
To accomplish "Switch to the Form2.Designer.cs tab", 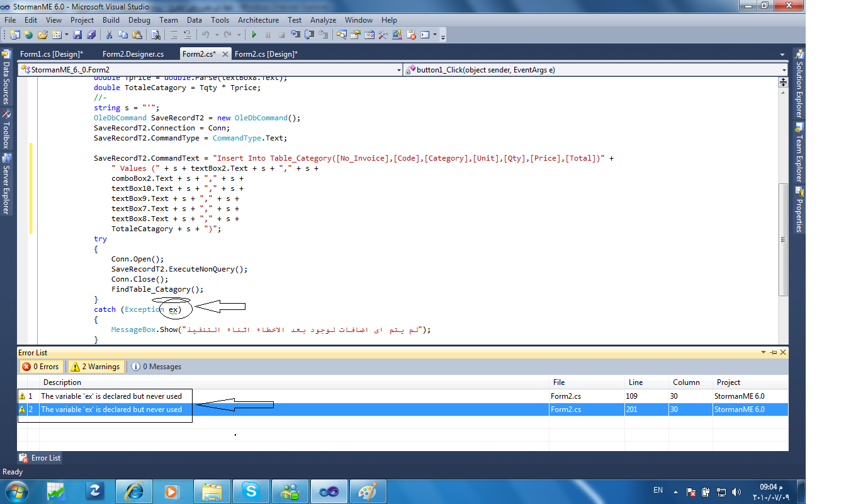I will coord(133,54).
